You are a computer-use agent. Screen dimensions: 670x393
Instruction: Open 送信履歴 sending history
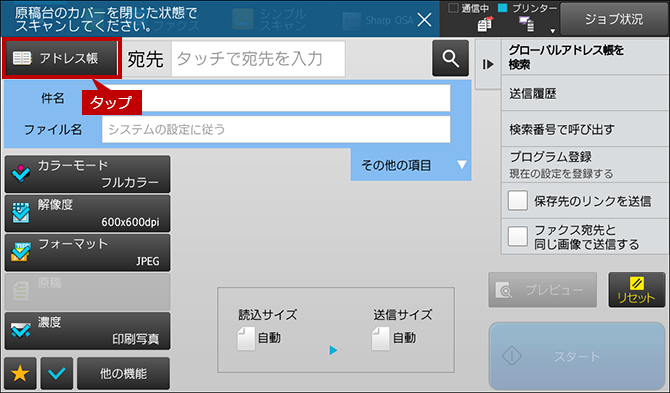click(x=585, y=93)
